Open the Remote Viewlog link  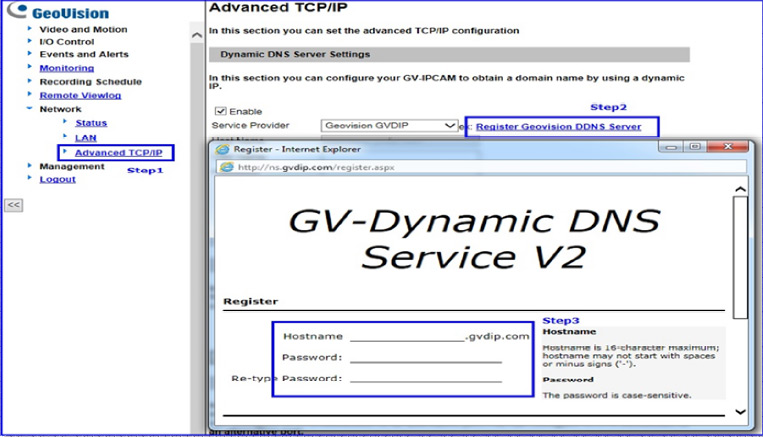tap(80, 95)
